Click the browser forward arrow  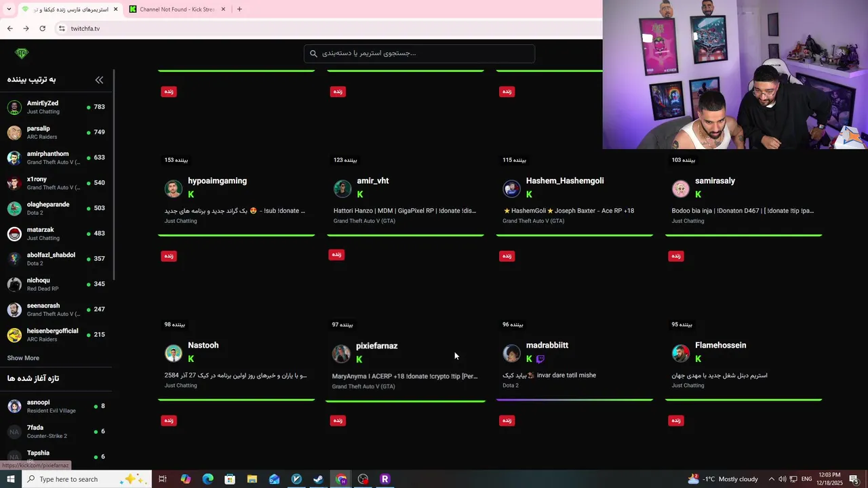[26, 28]
